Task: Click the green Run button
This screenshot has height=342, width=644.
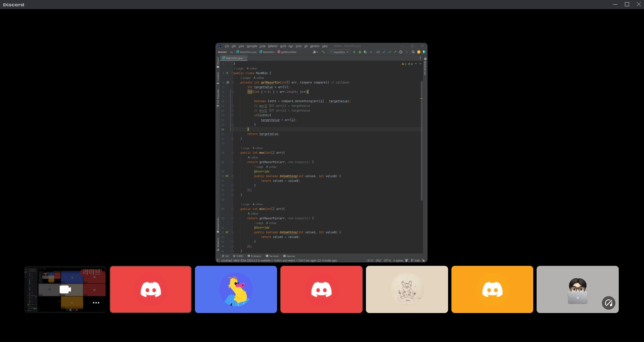Action: 354,52
